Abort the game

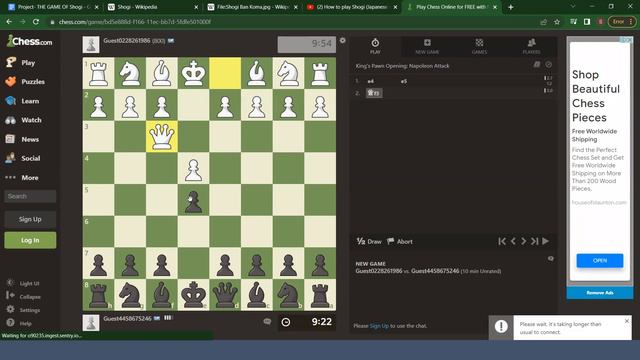[x=400, y=241]
